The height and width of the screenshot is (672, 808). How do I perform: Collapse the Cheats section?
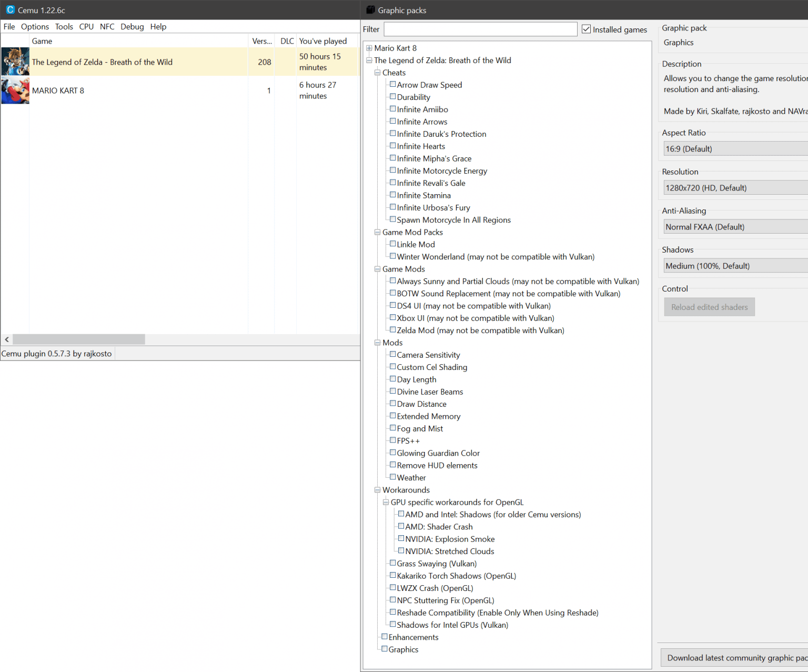[x=377, y=72]
